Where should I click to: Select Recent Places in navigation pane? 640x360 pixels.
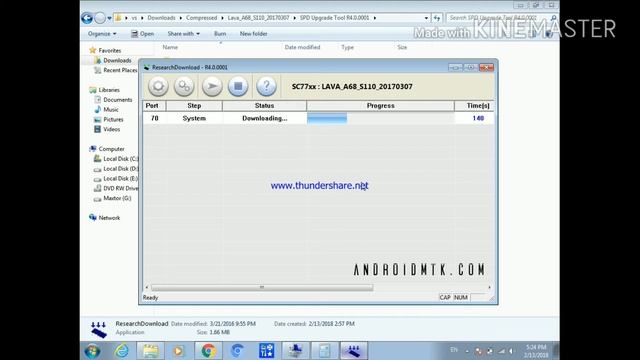120,70
